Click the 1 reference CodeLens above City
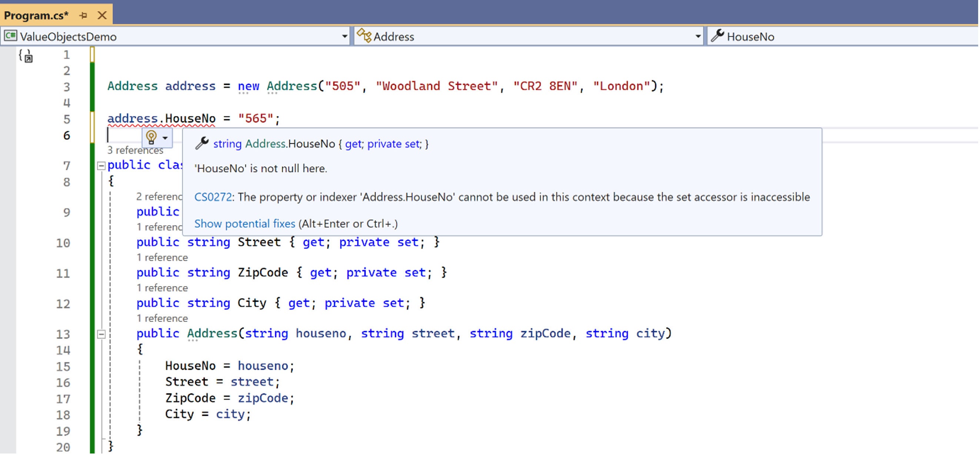This screenshot has height=455, width=980. 162,288
